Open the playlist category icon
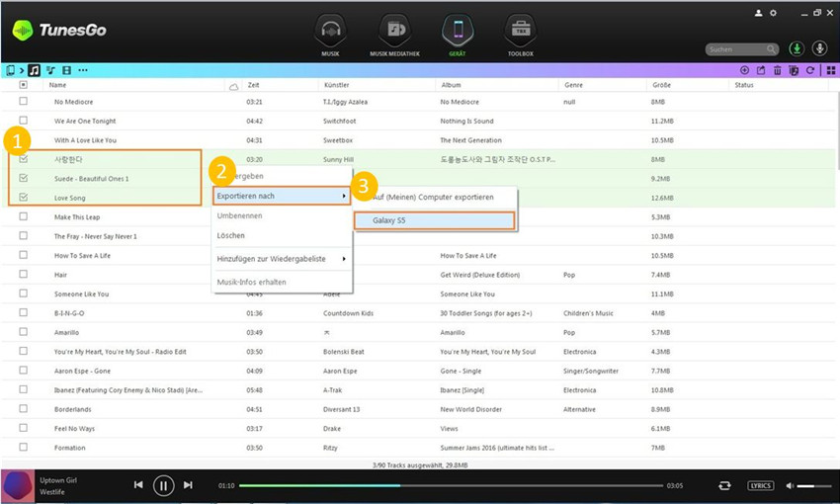840x504 pixels. 50,70
